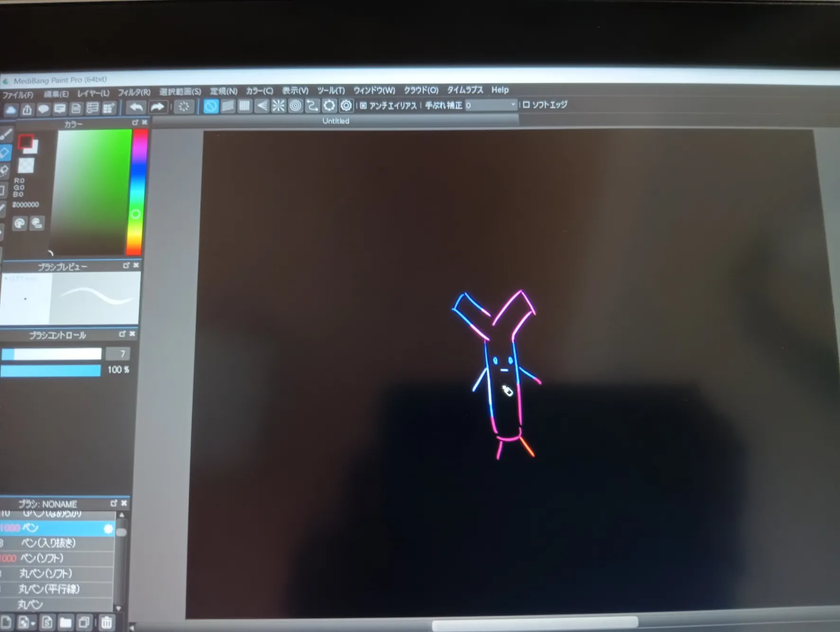This screenshot has width=840, height=632.
Task: Click the export/share upload icon
Action: [x=27, y=109]
